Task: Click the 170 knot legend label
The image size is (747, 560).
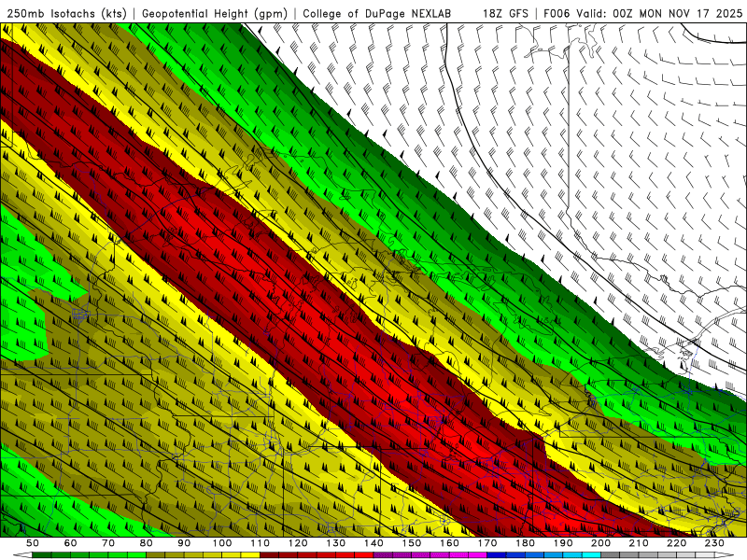Action: tap(487, 543)
